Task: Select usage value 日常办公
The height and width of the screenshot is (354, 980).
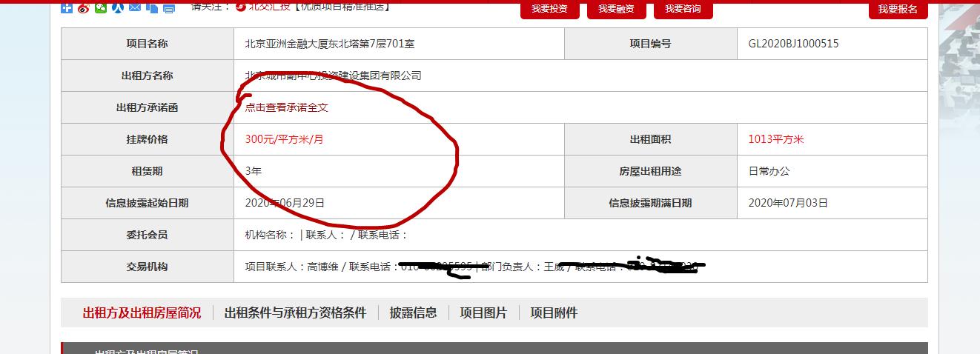Action: [x=769, y=171]
